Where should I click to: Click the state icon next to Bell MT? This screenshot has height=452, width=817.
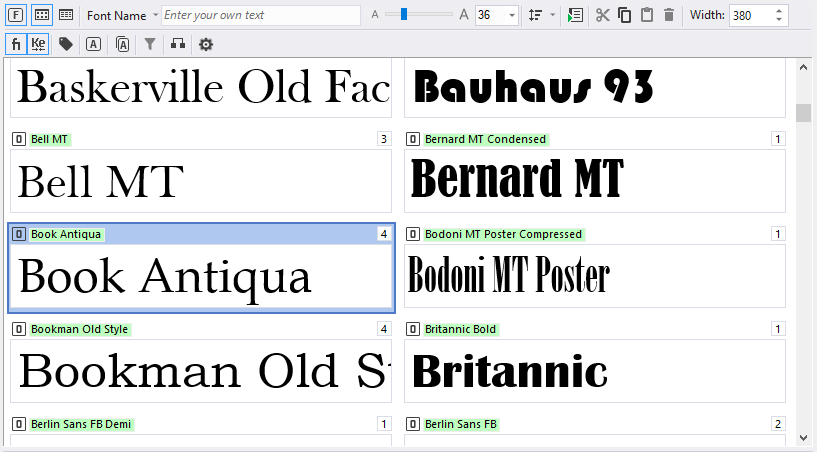[x=19, y=139]
